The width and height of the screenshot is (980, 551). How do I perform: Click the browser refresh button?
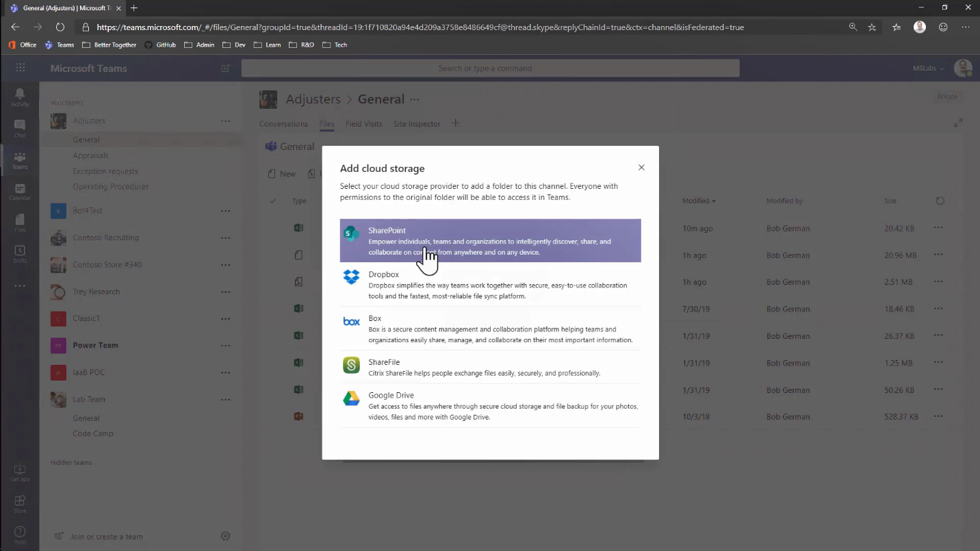point(60,27)
